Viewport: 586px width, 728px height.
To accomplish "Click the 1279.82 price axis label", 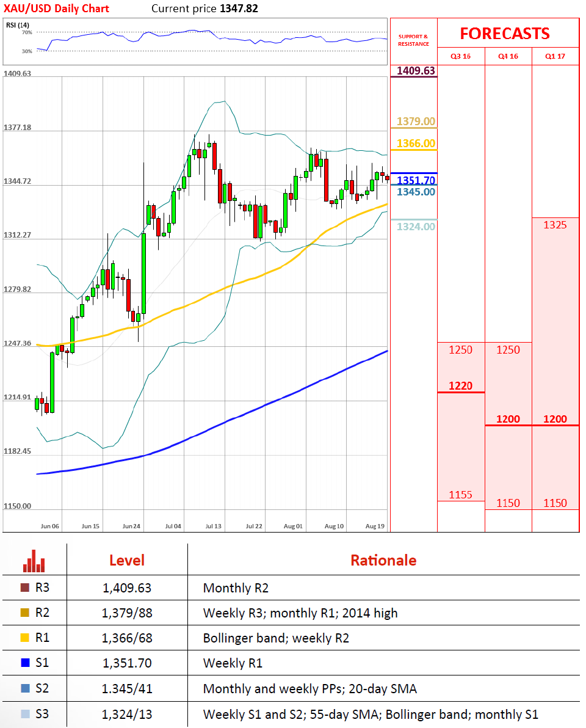I will tap(17, 289).
